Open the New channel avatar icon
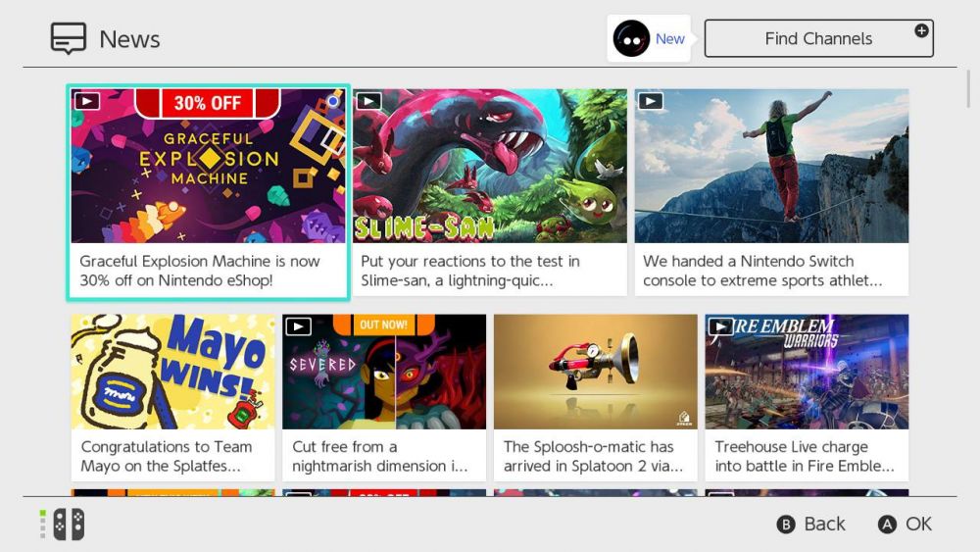The height and width of the screenshot is (552, 980). click(x=631, y=39)
